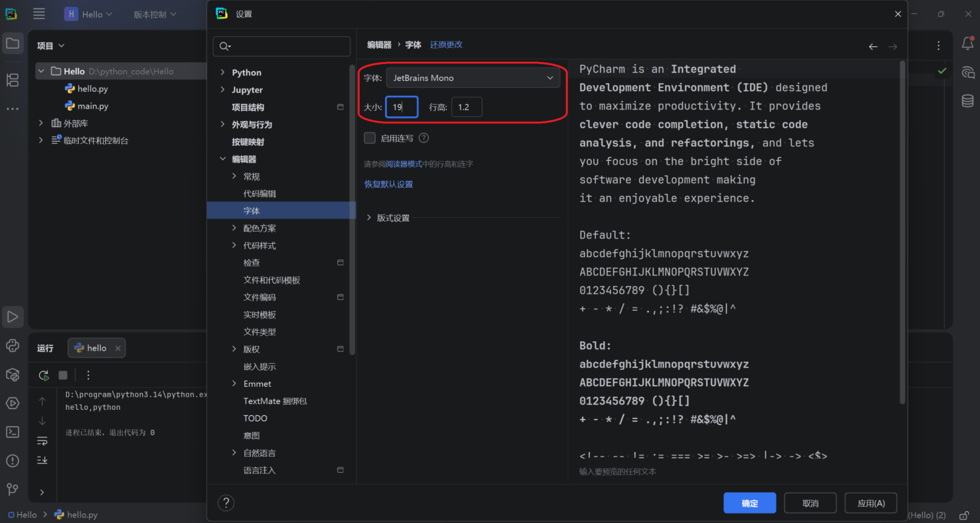Open more run options menu
The width and height of the screenshot is (980, 523).
click(x=88, y=375)
